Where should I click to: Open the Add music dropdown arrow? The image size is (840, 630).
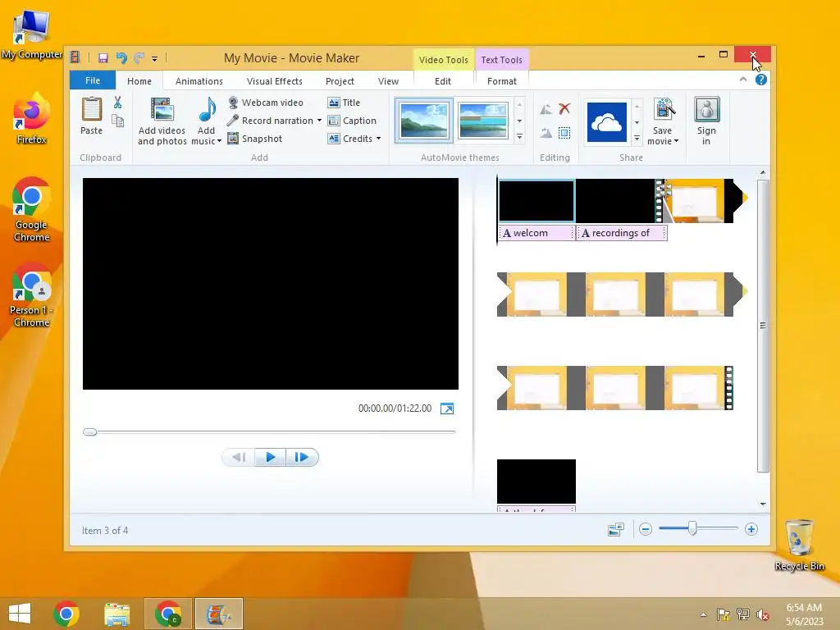pos(219,141)
